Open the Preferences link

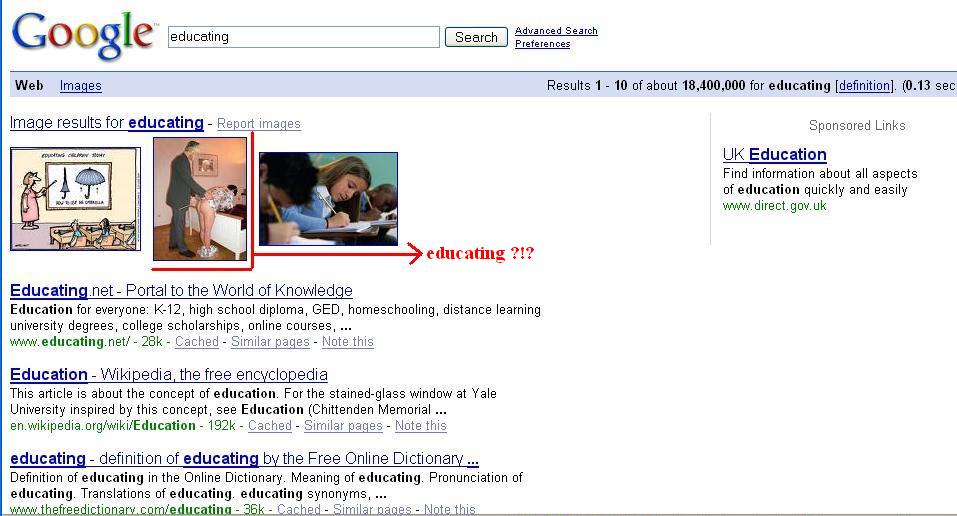pos(543,44)
